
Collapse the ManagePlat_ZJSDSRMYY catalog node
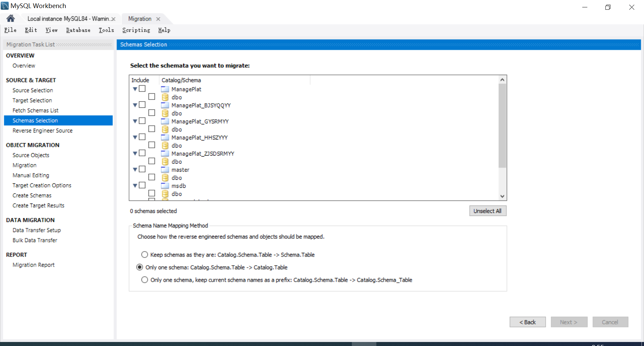tap(135, 153)
